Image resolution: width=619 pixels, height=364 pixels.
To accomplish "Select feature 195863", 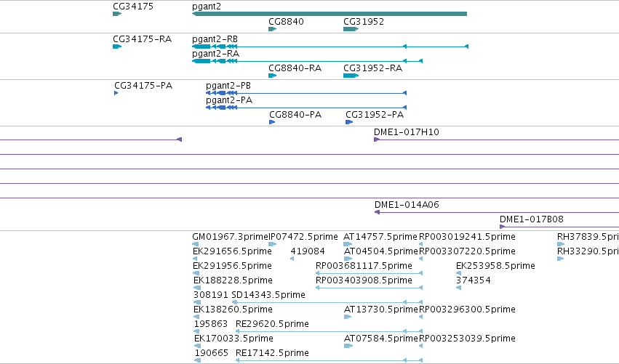I will click(x=197, y=331).
